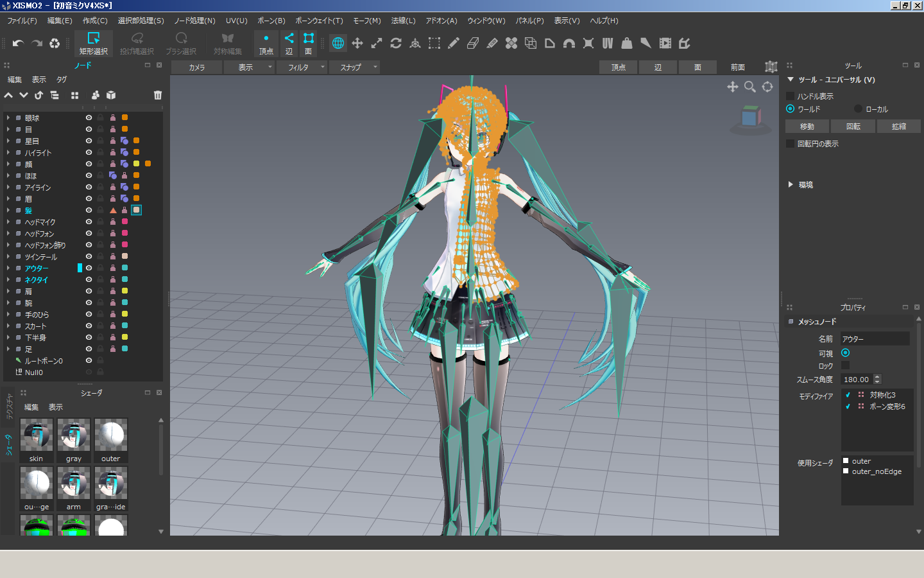Hide the 眼球 node with its eye icon
Image resolution: width=924 pixels, height=578 pixels.
click(89, 118)
